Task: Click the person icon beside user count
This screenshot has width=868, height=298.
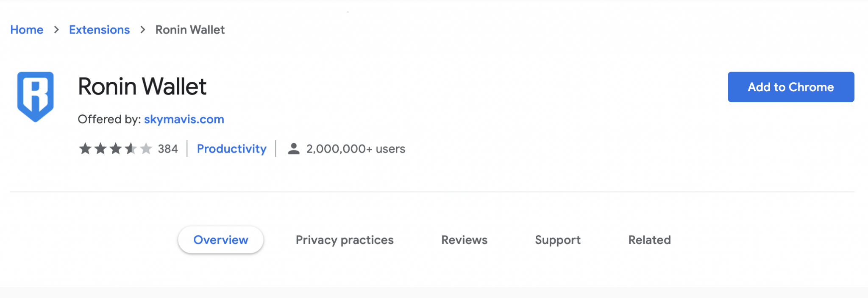Action: (x=294, y=149)
